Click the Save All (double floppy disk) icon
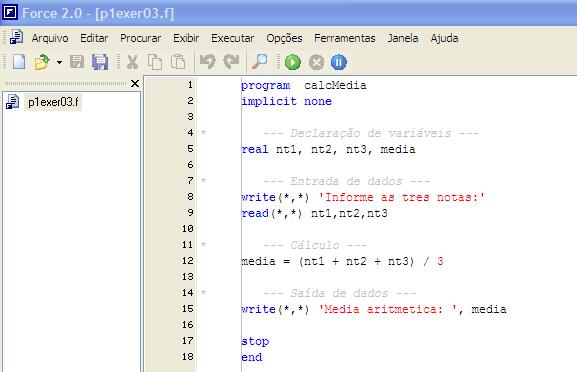The image size is (577, 372). (x=100, y=62)
